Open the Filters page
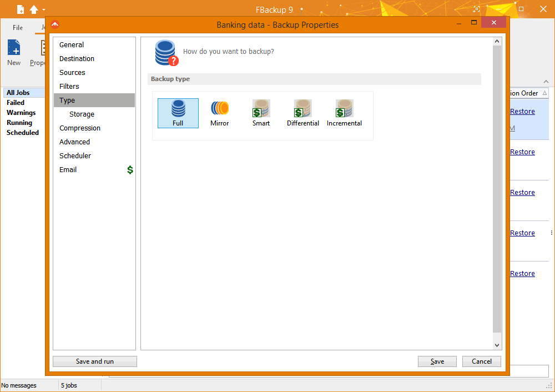 point(94,87)
